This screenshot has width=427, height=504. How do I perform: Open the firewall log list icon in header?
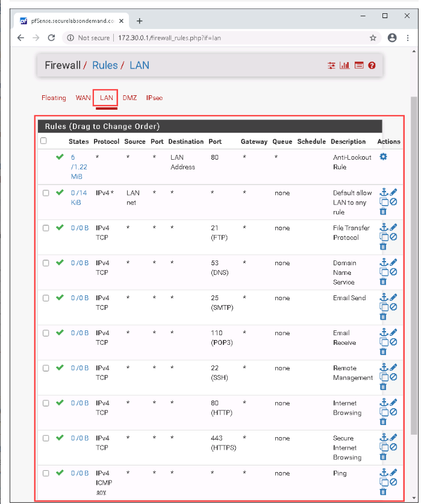358,66
